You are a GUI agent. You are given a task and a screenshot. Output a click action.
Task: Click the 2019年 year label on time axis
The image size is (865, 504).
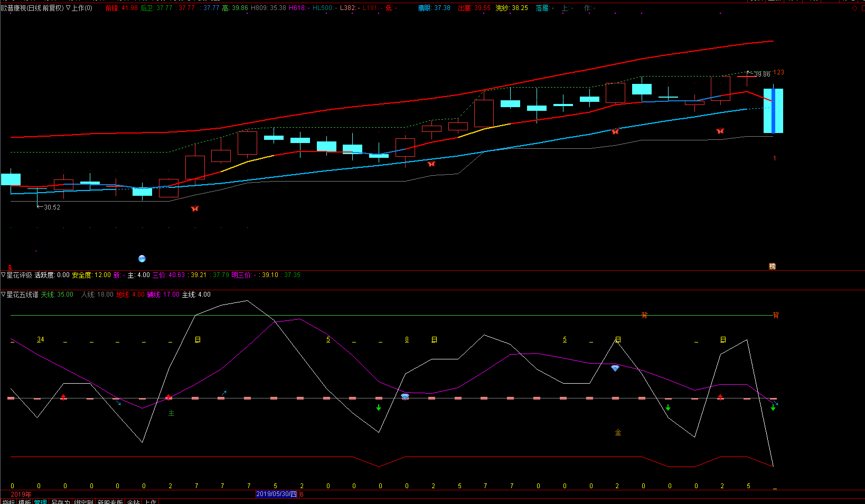[21, 495]
